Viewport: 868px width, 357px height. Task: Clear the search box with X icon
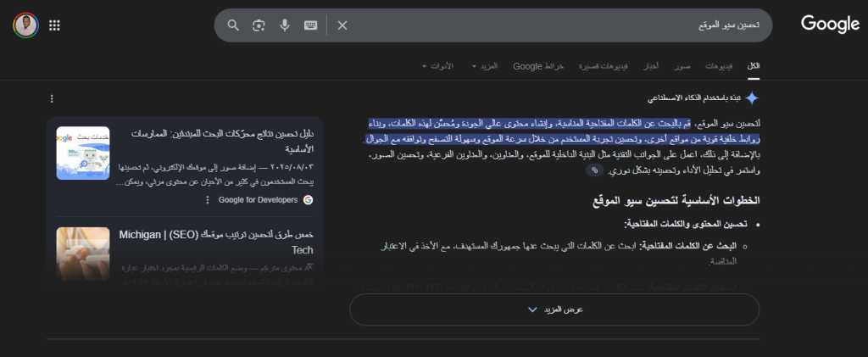(x=342, y=25)
